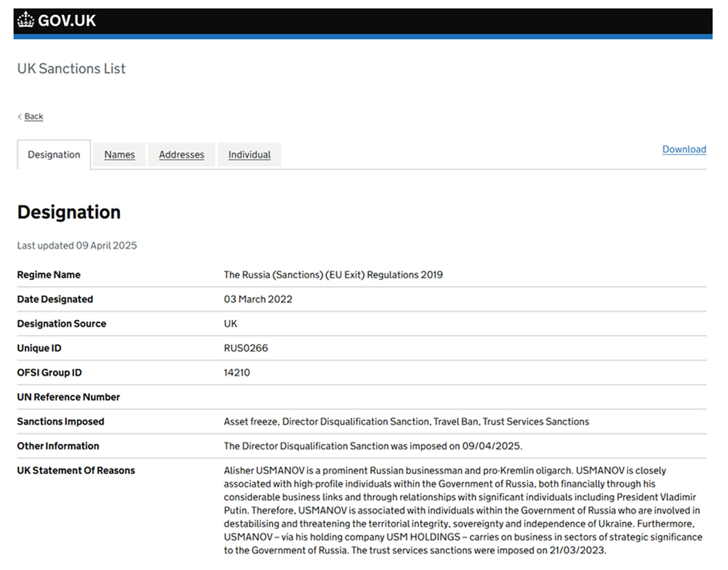The height and width of the screenshot is (570, 728).
Task: Open the GOV.UK homepage wordmark link
Action: [67, 20]
